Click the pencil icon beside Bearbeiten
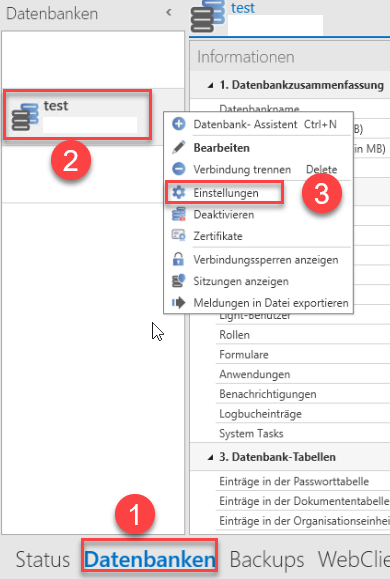Image resolution: width=390 pixels, height=579 pixels. pyautogui.click(x=179, y=147)
